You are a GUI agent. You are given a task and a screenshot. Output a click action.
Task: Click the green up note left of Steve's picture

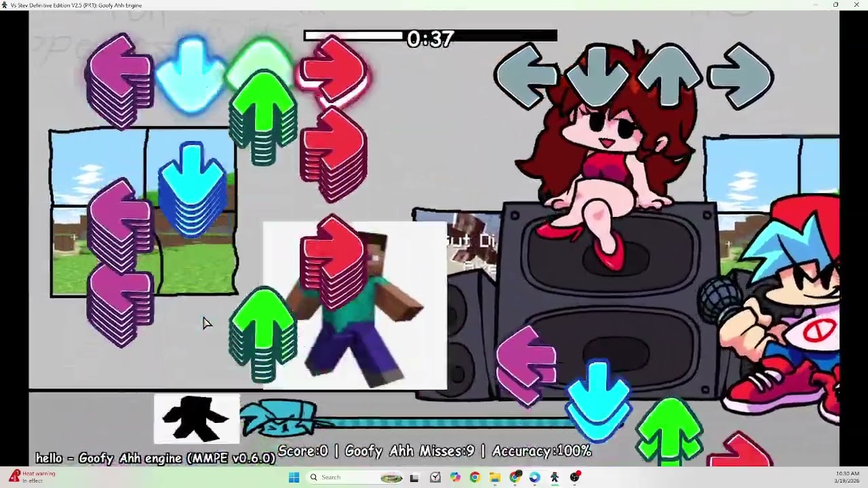[262, 334]
